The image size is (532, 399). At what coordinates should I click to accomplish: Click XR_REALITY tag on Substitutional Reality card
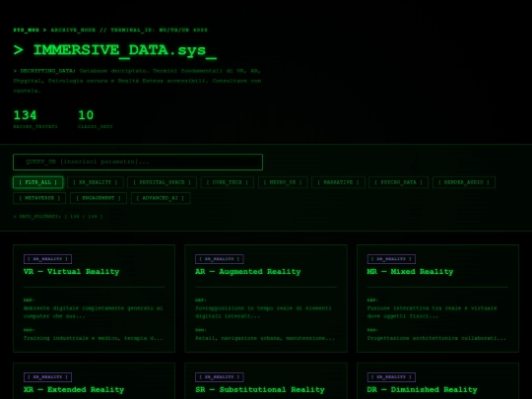[219, 377]
